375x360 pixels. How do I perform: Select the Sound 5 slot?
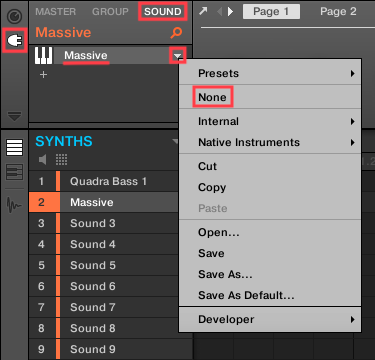pos(103,265)
